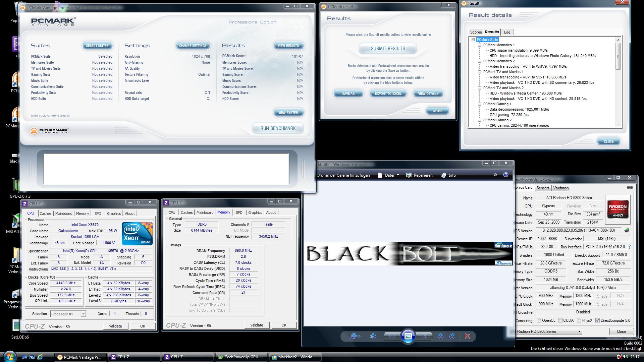Click scroll down arrow in result details
The height and width of the screenshot is (362, 644).
[618, 124]
